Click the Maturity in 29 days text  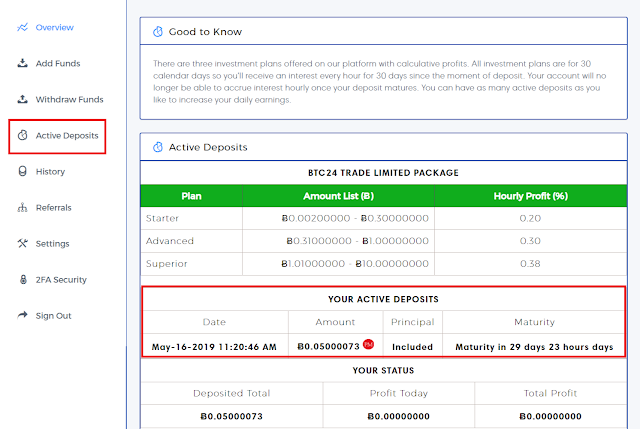point(534,347)
